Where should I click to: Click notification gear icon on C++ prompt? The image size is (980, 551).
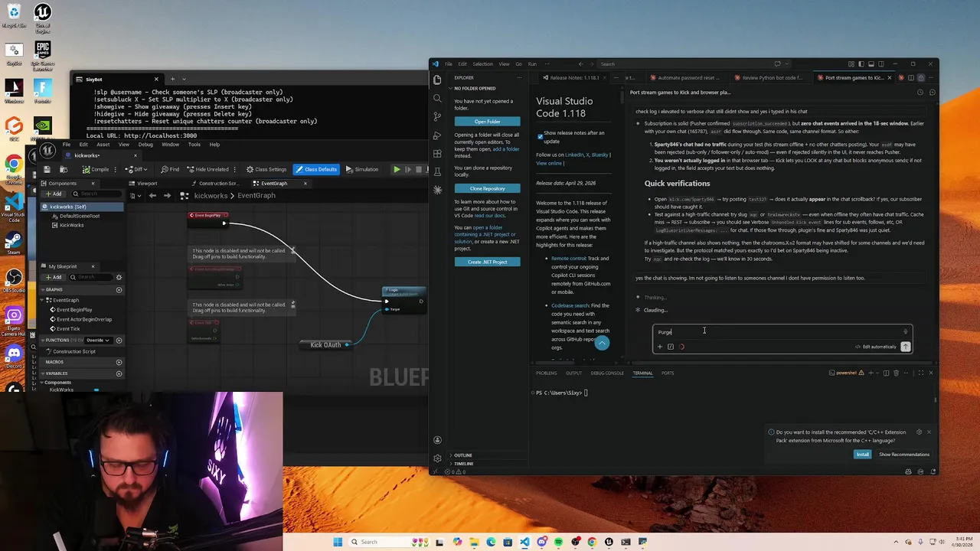(919, 432)
